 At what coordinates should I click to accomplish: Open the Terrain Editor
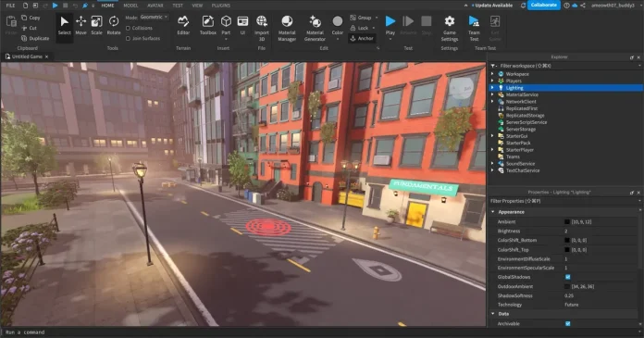coord(183,26)
